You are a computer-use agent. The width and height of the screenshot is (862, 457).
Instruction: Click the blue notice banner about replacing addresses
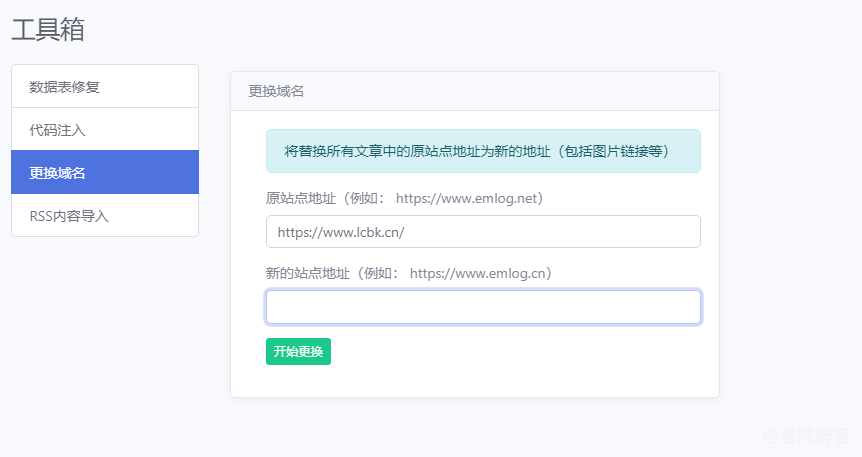click(x=483, y=151)
